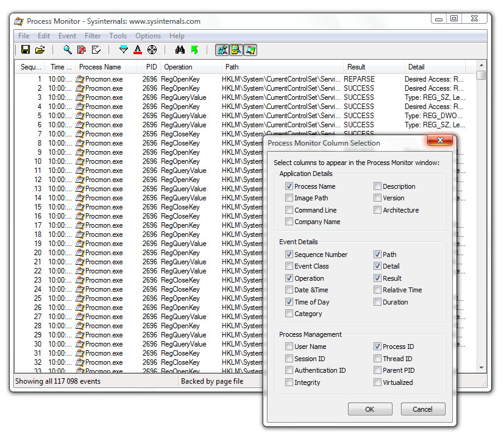The width and height of the screenshot is (504, 433).
Task: Tick the User Name checkbox
Action: [x=289, y=347]
